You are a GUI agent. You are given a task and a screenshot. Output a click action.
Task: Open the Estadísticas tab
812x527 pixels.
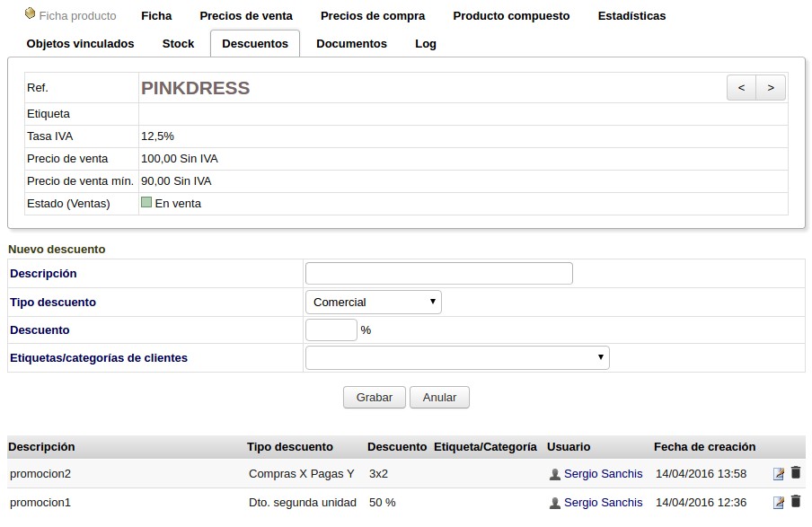[631, 15]
